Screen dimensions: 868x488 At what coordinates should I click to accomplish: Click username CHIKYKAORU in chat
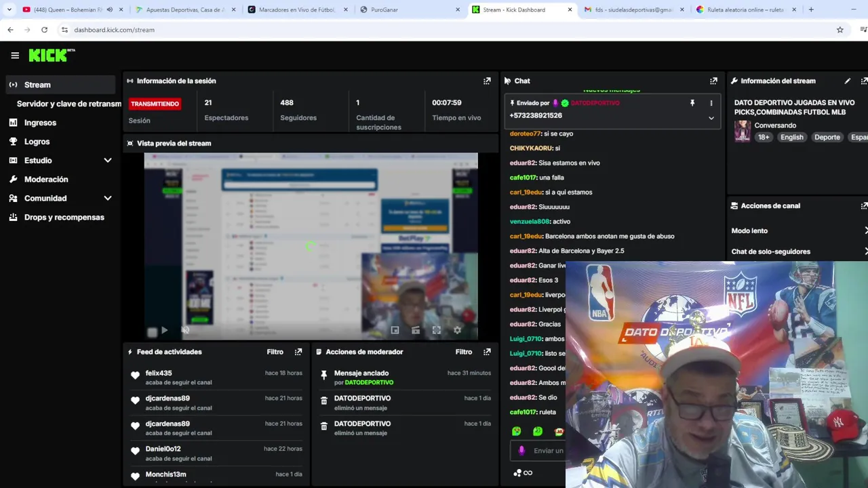[531, 148]
